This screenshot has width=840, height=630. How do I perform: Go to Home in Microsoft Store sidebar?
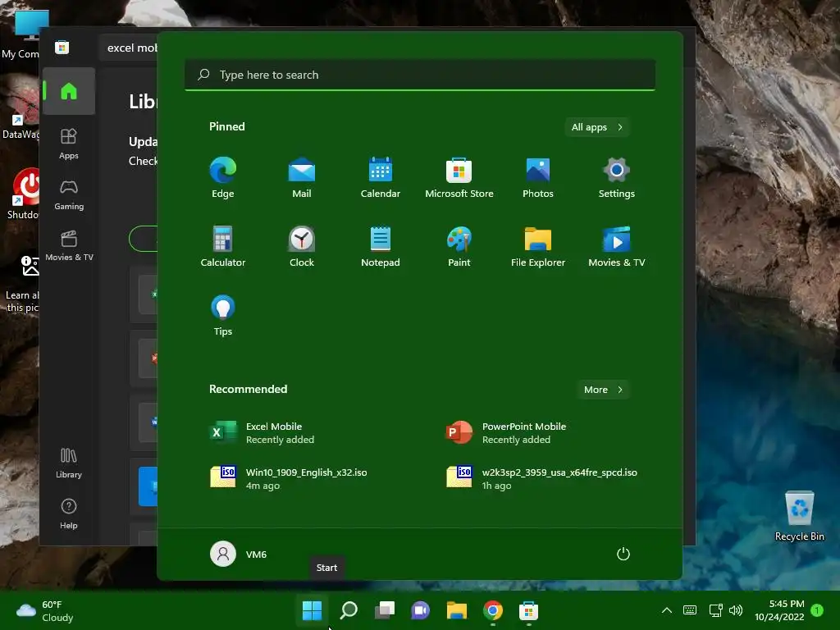point(69,92)
